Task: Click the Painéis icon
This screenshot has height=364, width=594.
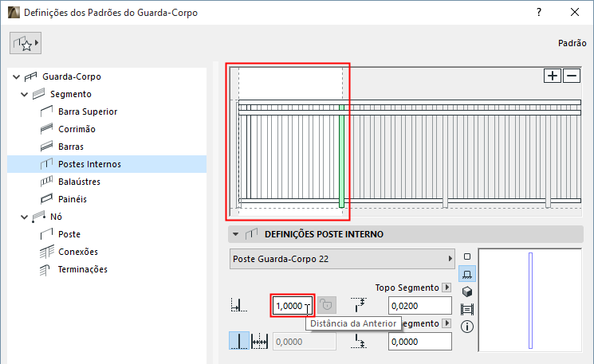Action: [x=46, y=199]
